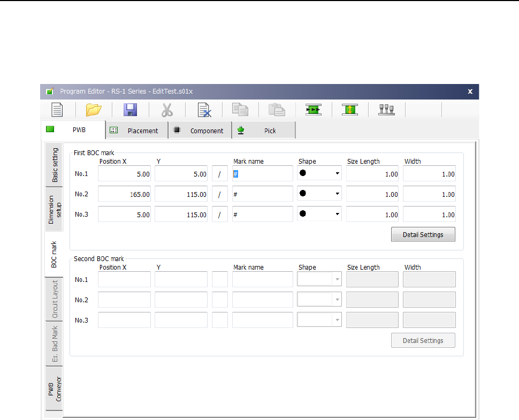Click the green board width adjust icon

(x=350, y=110)
